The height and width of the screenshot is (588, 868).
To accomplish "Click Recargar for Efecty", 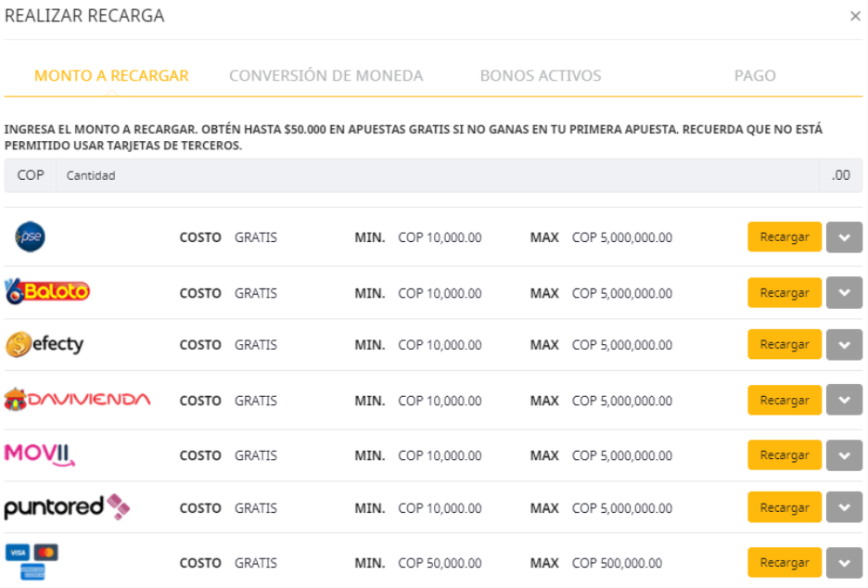I will (x=785, y=344).
